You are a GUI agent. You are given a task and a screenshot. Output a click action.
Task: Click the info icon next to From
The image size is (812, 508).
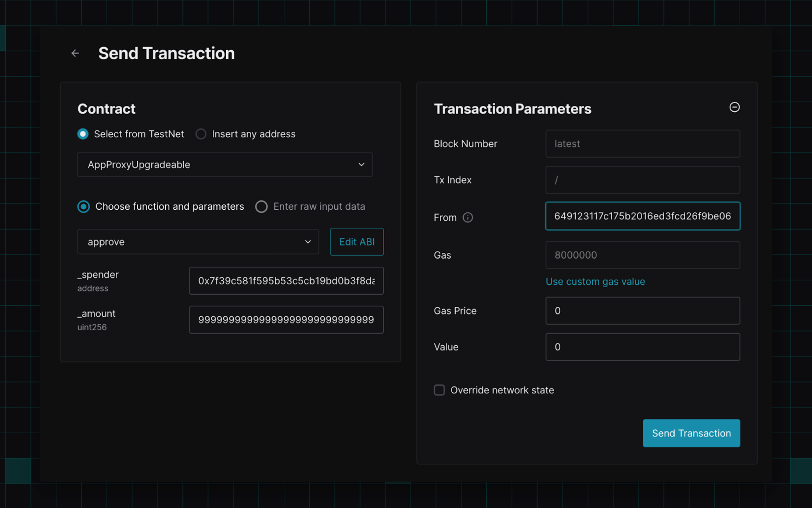468,217
